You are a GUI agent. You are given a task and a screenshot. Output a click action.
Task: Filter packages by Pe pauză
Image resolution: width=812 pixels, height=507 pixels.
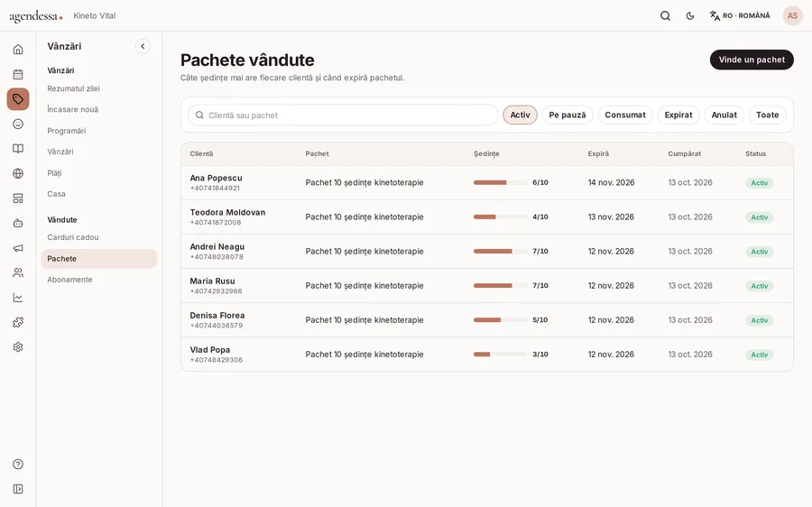[567, 115]
